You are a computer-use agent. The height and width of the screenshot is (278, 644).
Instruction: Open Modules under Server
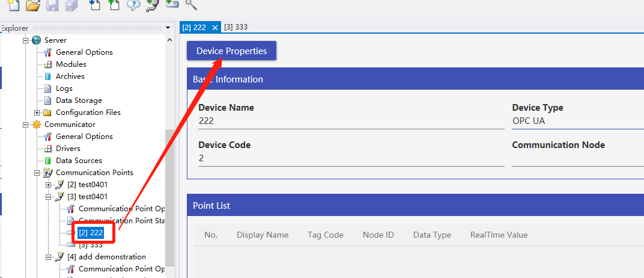(x=71, y=64)
